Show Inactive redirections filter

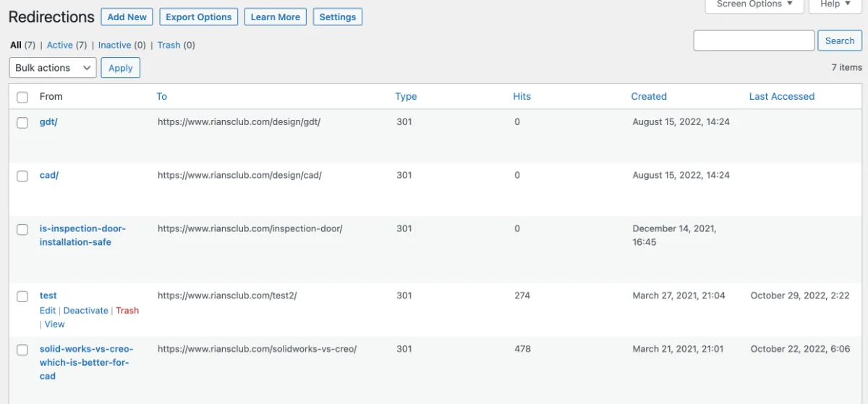pyautogui.click(x=114, y=45)
